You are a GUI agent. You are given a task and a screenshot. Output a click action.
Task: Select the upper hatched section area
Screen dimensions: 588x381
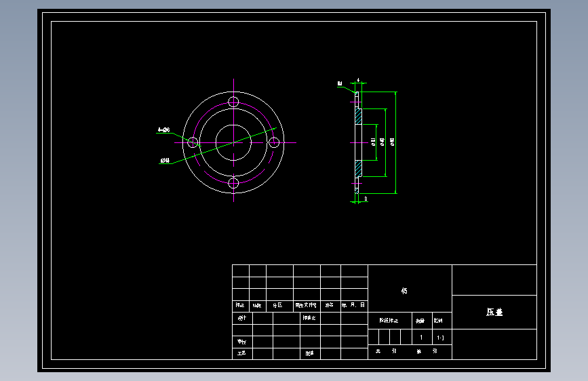[x=359, y=117]
